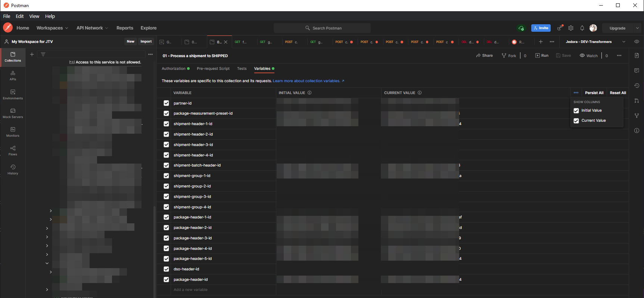Hide the Current Value column checkbox
This screenshot has width=644, height=298.
tap(576, 121)
